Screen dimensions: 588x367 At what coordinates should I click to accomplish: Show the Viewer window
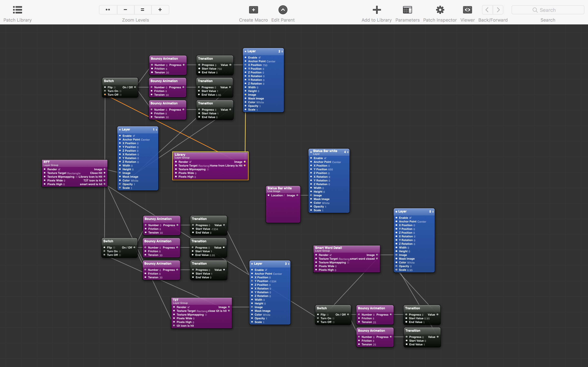(467, 10)
